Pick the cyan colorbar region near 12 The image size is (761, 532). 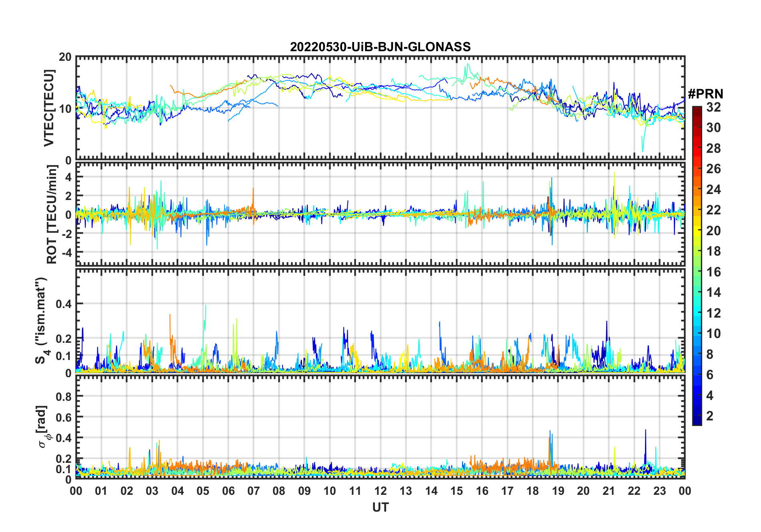click(697, 313)
